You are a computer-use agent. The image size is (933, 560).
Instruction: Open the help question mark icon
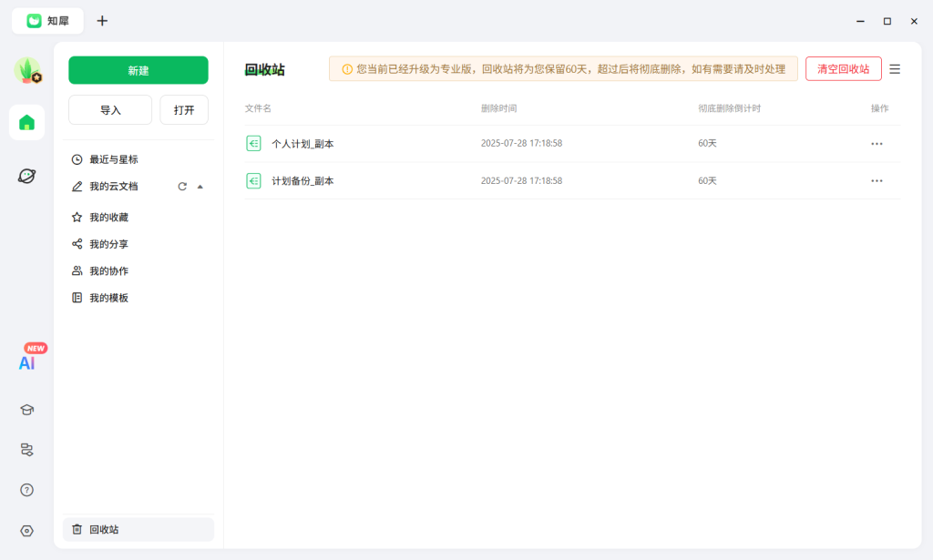26,490
